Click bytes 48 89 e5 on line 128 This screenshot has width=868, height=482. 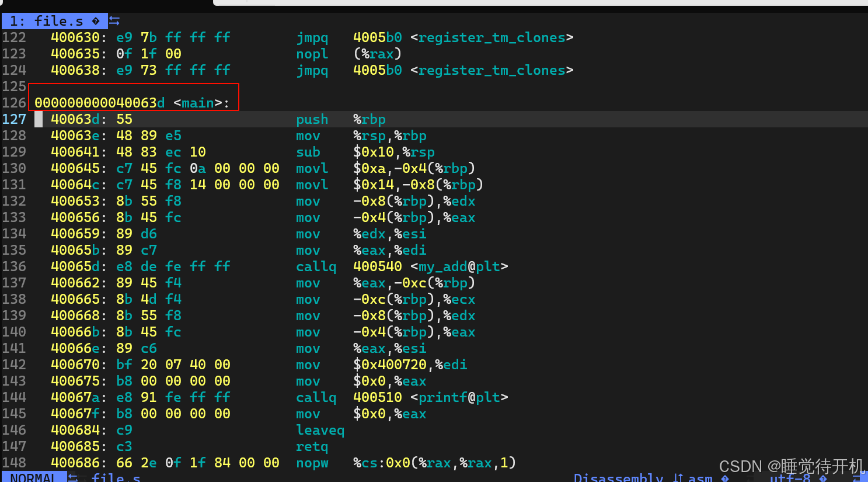[149, 136]
